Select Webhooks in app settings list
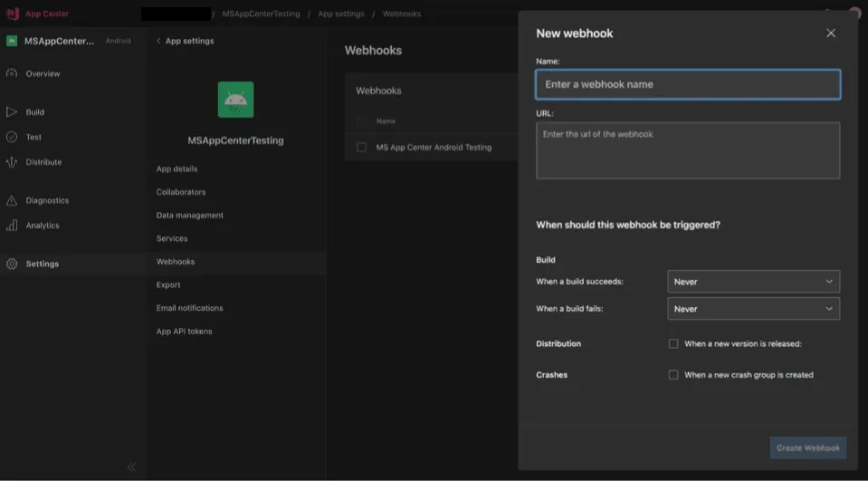Image resolution: width=868 pixels, height=481 pixels. (x=176, y=262)
